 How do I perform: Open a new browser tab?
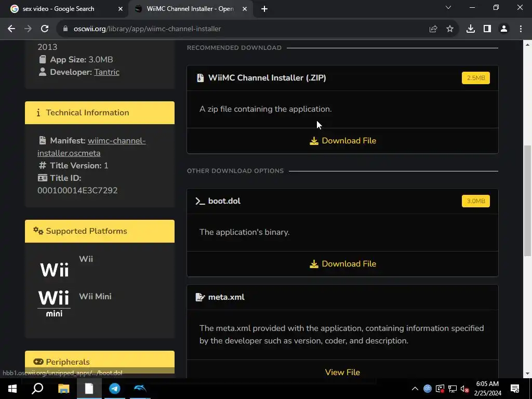264,9
